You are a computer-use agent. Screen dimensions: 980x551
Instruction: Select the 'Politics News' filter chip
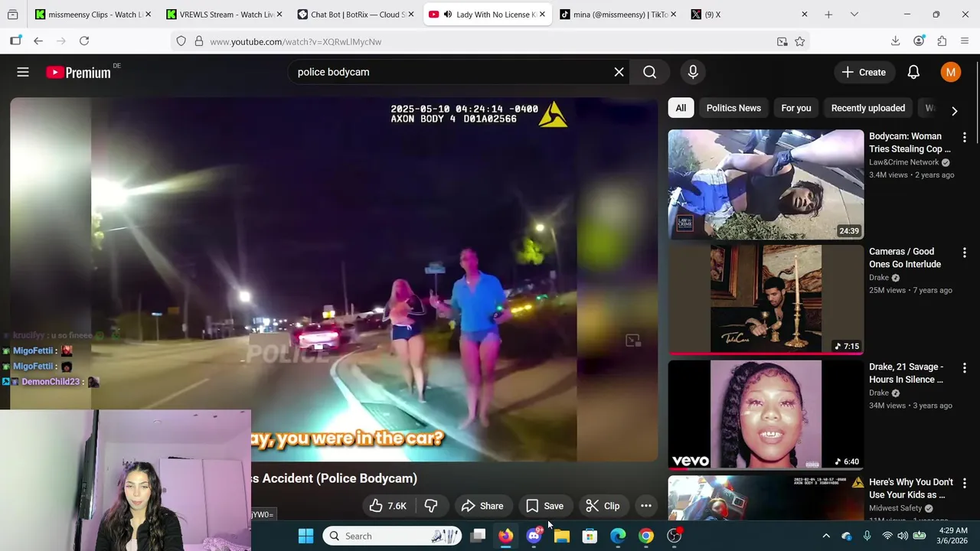(733, 108)
